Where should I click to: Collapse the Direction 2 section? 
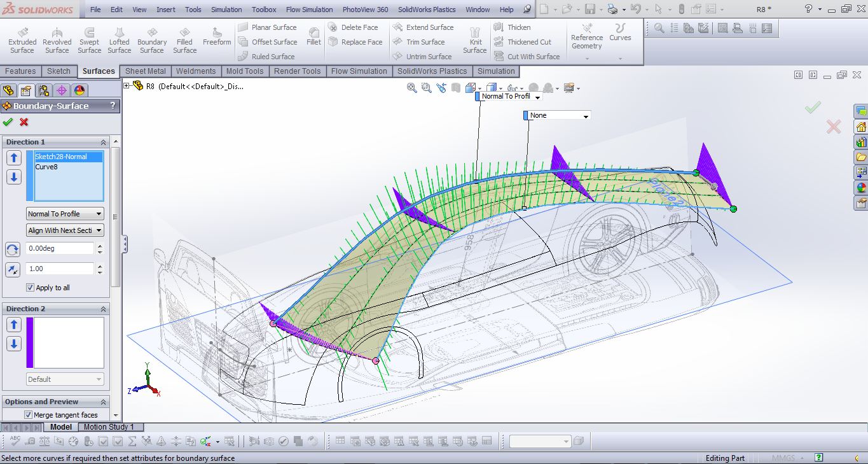(103, 309)
